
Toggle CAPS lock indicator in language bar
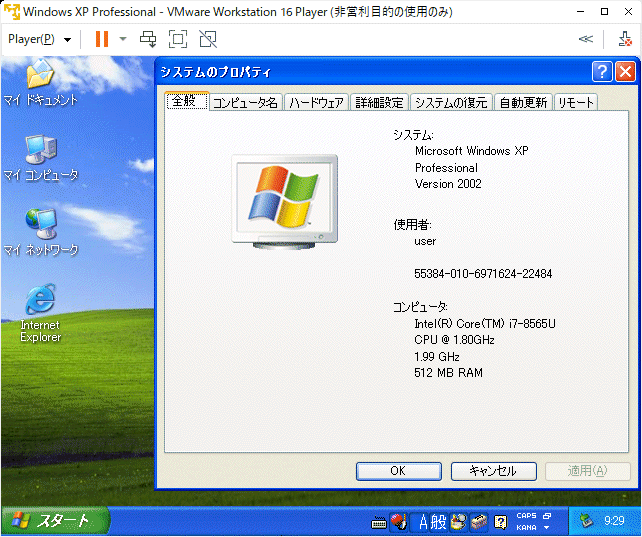pyautogui.click(x=527, y=516)
